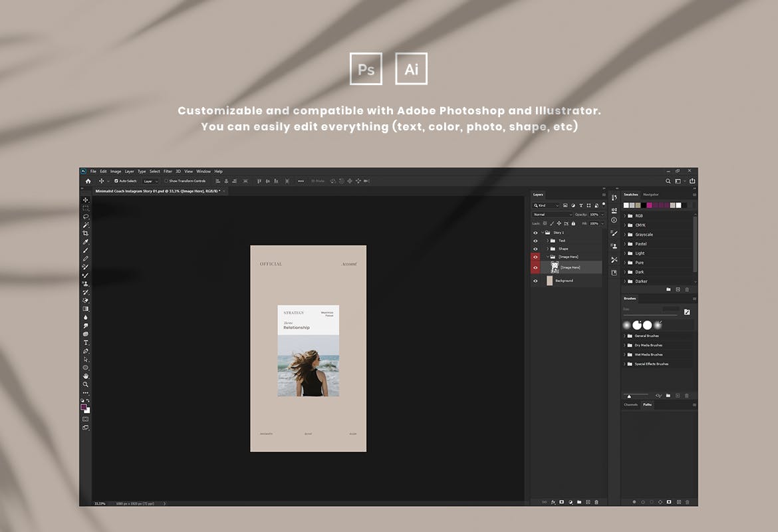Uncheck the Auto-Select checkbox

tap(116, 181)
